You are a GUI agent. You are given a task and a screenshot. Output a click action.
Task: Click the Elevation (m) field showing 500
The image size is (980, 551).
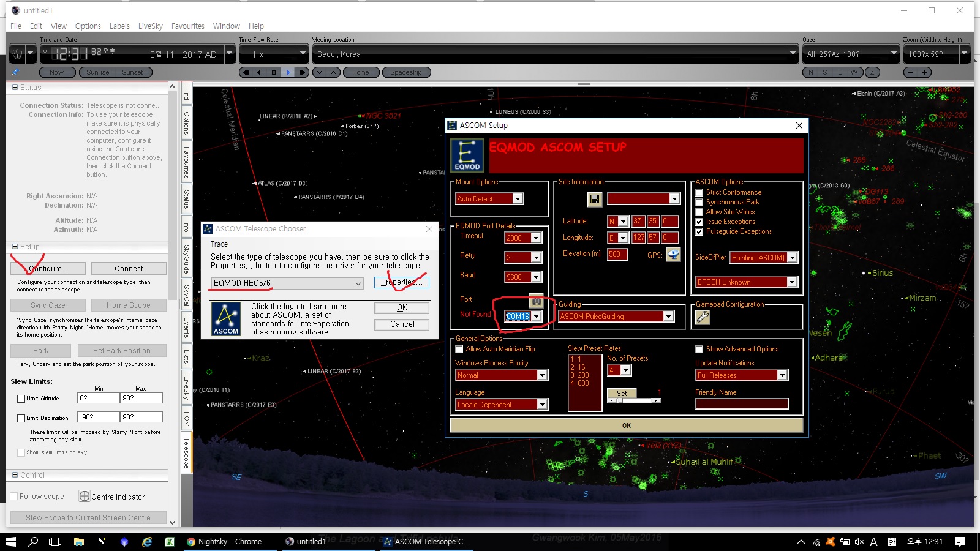(617, 254)
